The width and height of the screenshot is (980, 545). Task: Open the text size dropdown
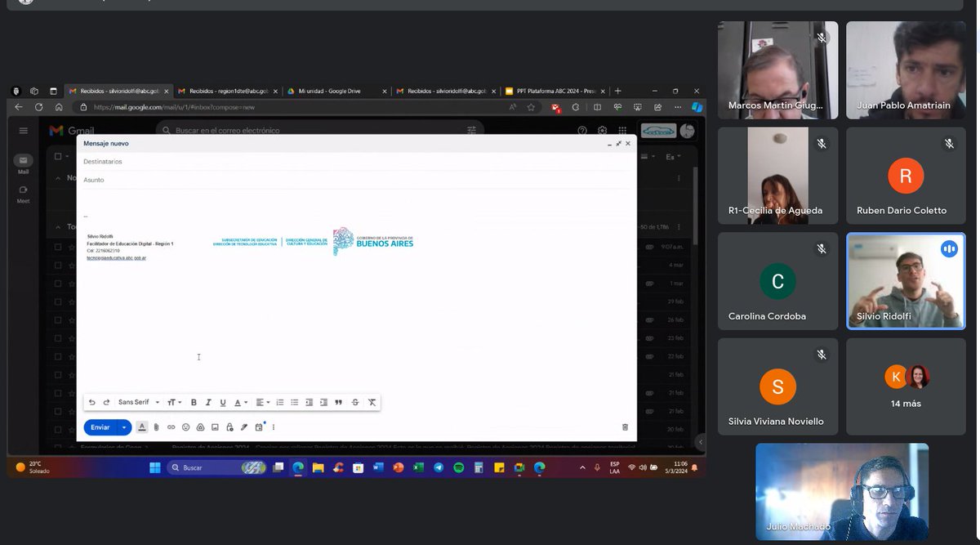coord(175,402)
